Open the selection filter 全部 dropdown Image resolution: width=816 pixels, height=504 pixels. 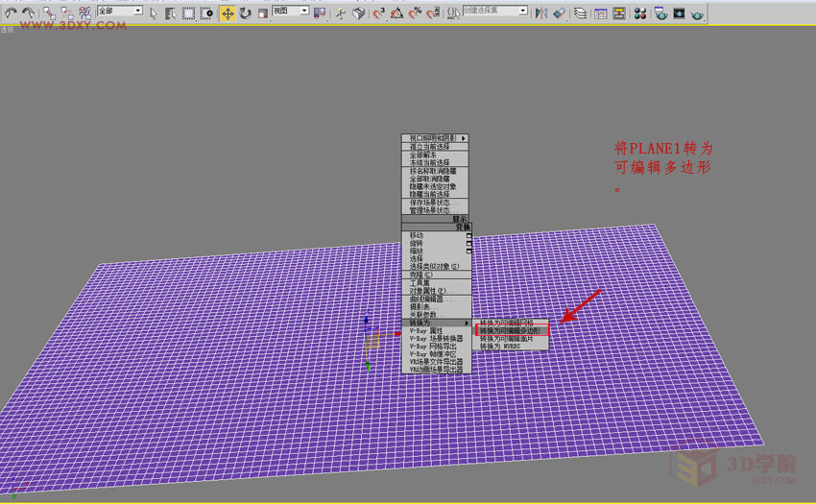[x=120, y=11]
